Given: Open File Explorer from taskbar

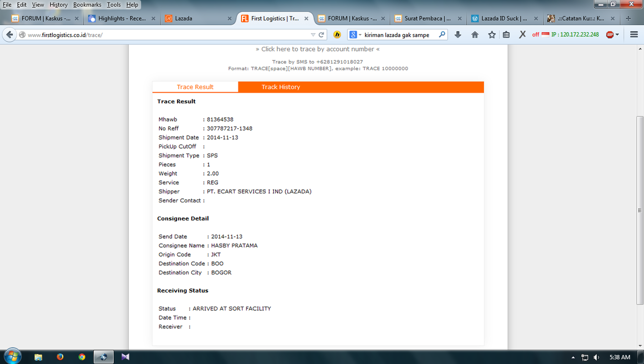Looking at the screenshot, I should 38,357.
